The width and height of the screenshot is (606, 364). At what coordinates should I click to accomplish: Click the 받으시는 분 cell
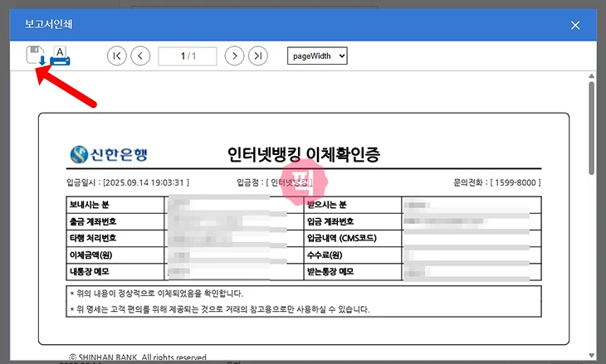pyautogui.click(x=353, y=205)
